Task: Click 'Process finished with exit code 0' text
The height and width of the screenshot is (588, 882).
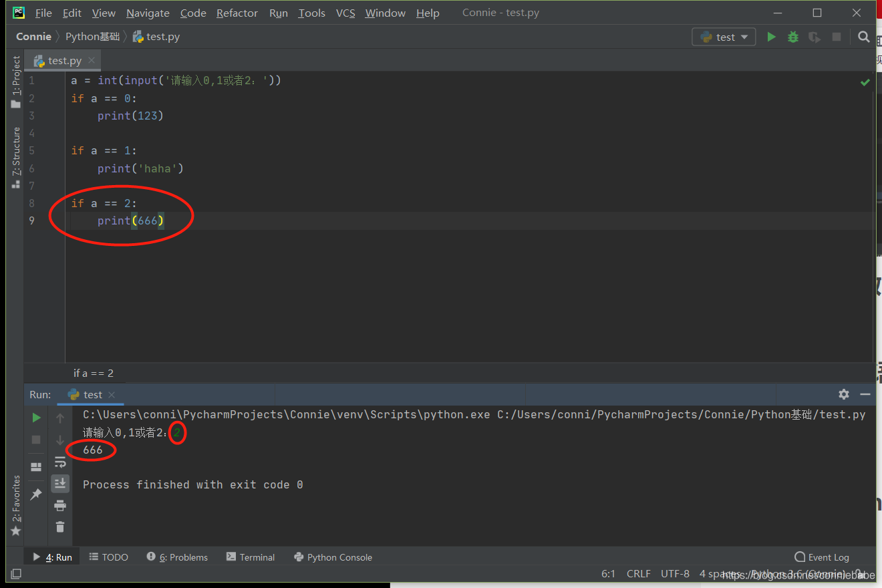Action: click(x=192, y=484)
